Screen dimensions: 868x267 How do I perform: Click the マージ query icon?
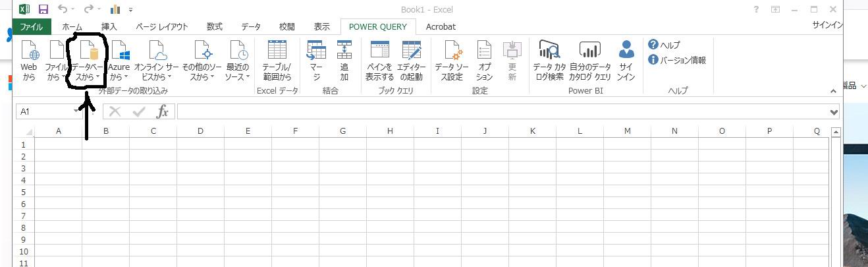pos(316,61)
